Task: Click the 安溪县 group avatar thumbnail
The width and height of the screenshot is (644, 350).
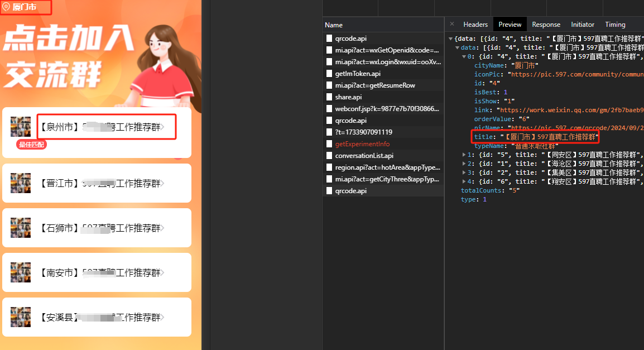Action: point(21,317)
